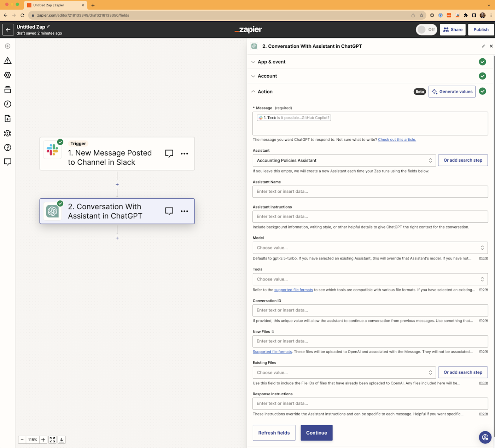The image size is (495, 448).
Task: Click the comment icon on the ChatGPT step
Action: pyautogui.click(x=169, y=211)
